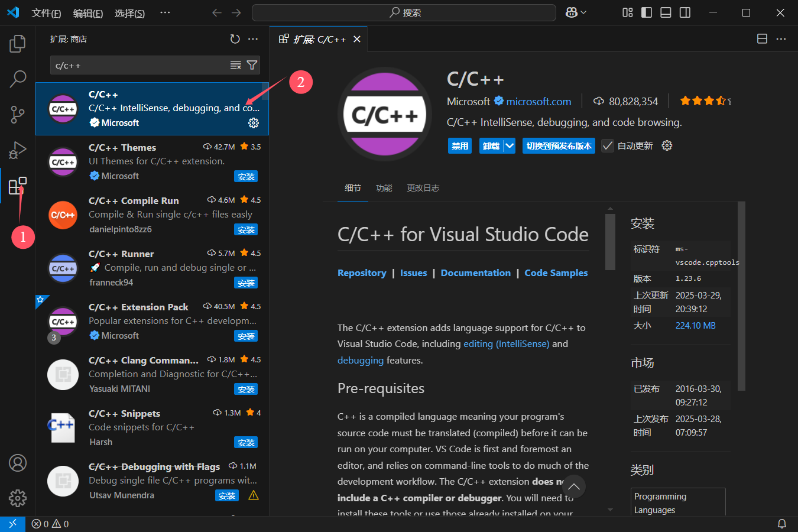
Task: Open the Issues link
Action: (413, 273)
